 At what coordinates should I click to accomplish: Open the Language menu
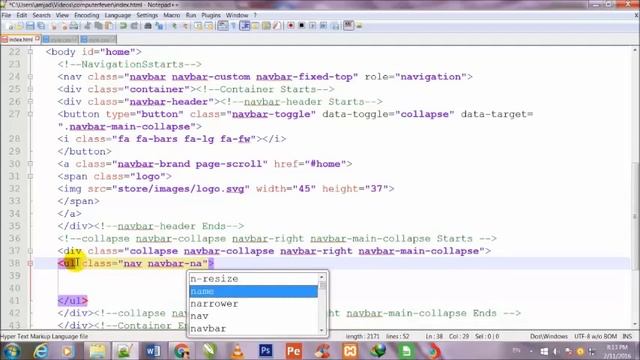point(118,15)
